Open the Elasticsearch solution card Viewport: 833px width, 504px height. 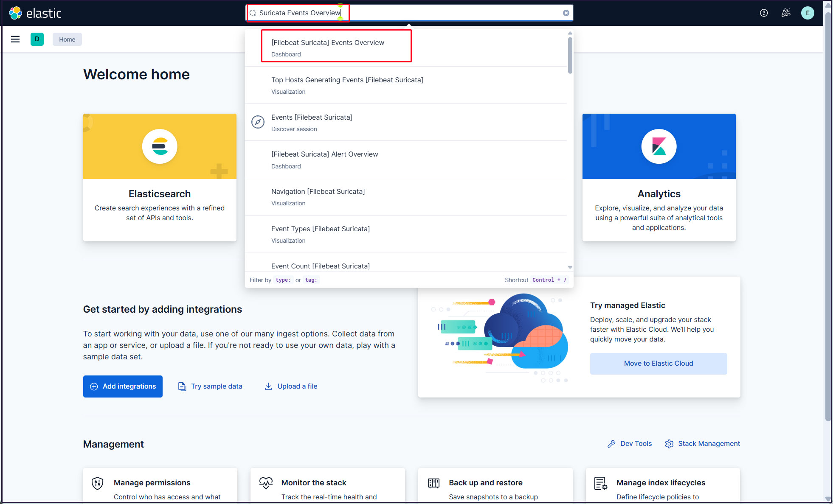coord(160,177)
